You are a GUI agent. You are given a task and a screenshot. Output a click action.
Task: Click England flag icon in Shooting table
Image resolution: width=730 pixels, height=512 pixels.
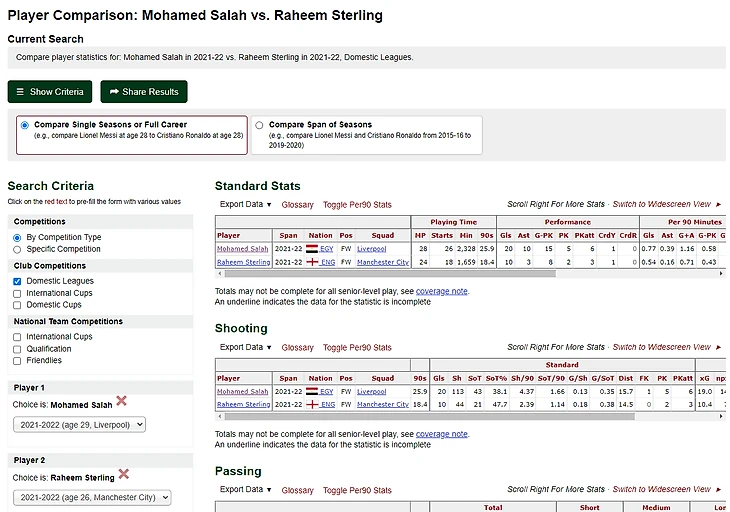312,404
